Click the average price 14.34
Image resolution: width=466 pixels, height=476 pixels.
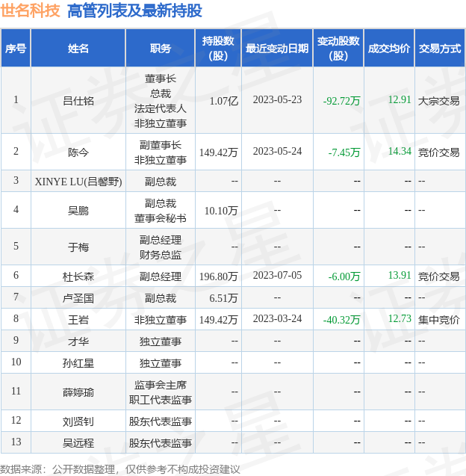[x=400, y=151]
